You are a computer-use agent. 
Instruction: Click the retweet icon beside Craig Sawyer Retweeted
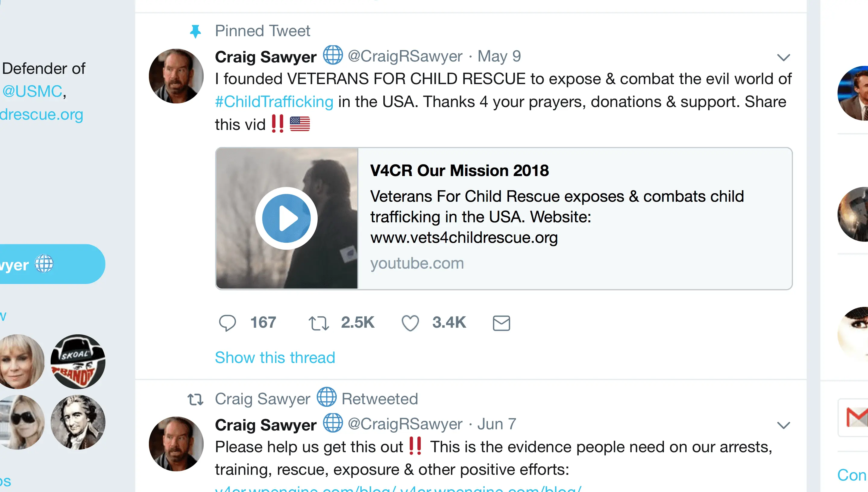[x=195, y=399]
